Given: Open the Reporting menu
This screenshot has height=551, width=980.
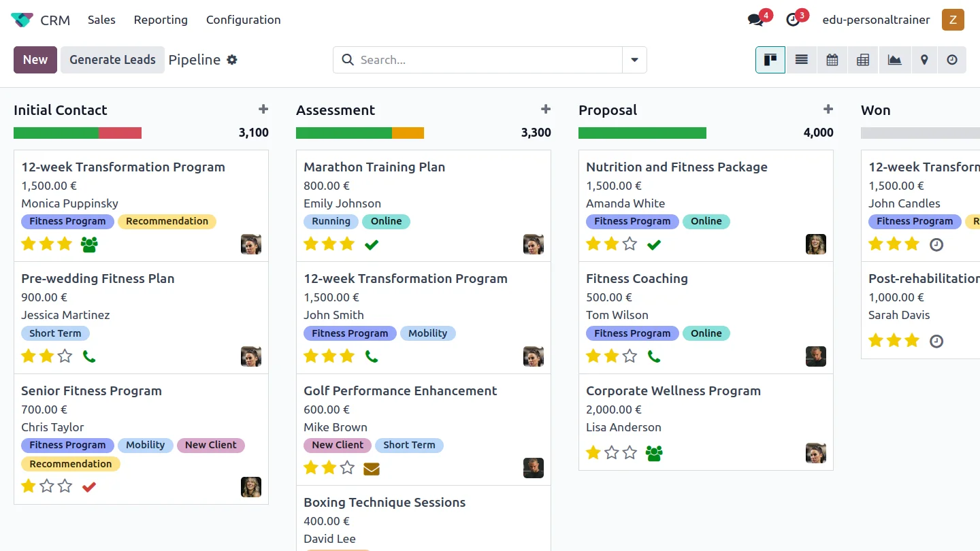Looking at the screenshot, I should tap(161, 20).
